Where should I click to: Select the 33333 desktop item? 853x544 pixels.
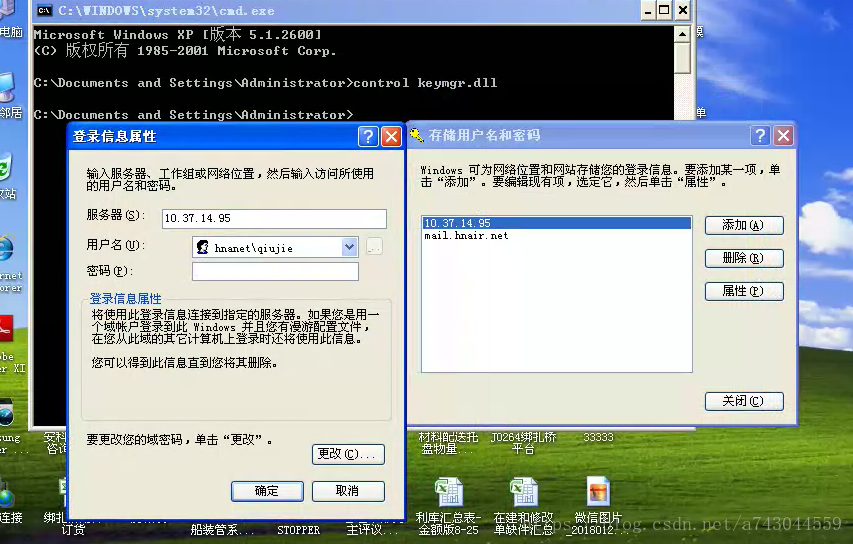598,437
